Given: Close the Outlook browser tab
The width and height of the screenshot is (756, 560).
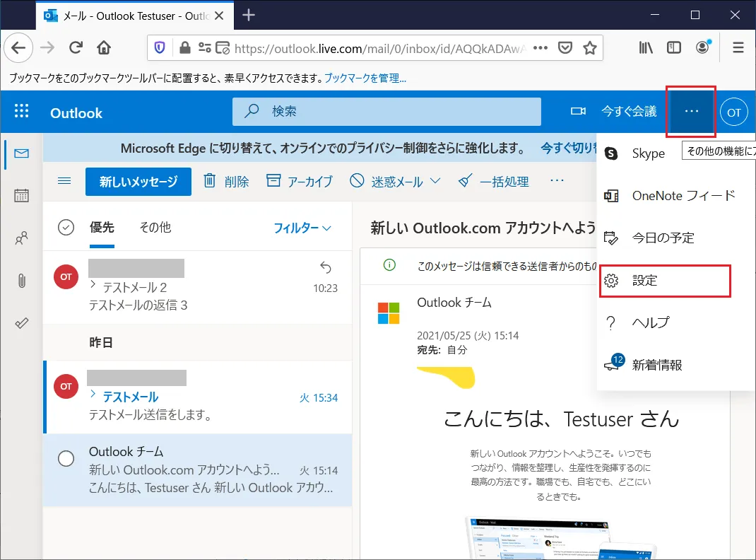Looking at the screenshot, I should (x=219, y=16).
